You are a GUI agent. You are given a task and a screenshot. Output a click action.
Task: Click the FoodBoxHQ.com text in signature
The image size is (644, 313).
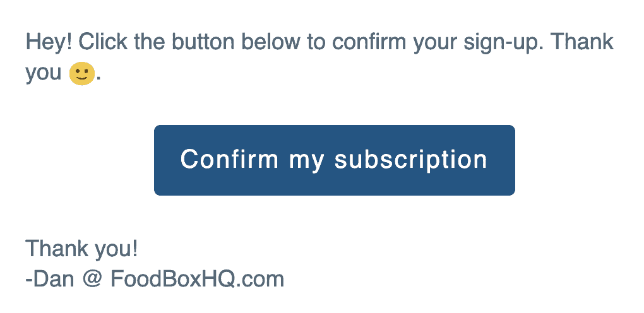pos(197,280)
